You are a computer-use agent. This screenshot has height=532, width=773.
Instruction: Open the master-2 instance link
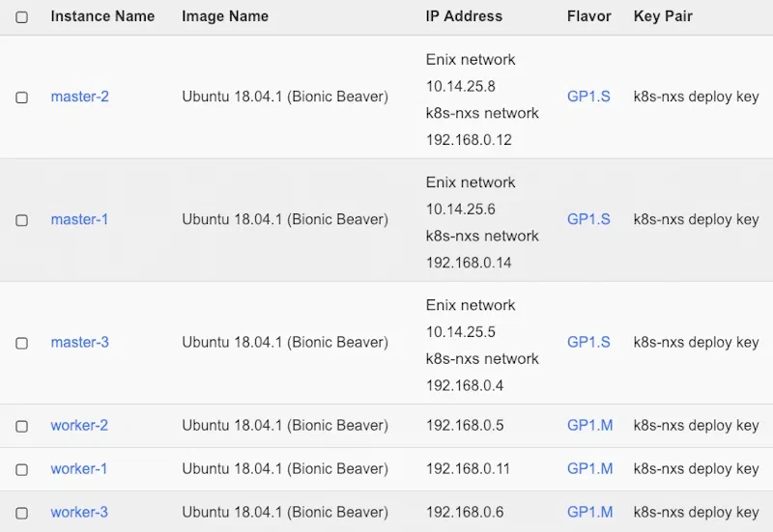79,97
